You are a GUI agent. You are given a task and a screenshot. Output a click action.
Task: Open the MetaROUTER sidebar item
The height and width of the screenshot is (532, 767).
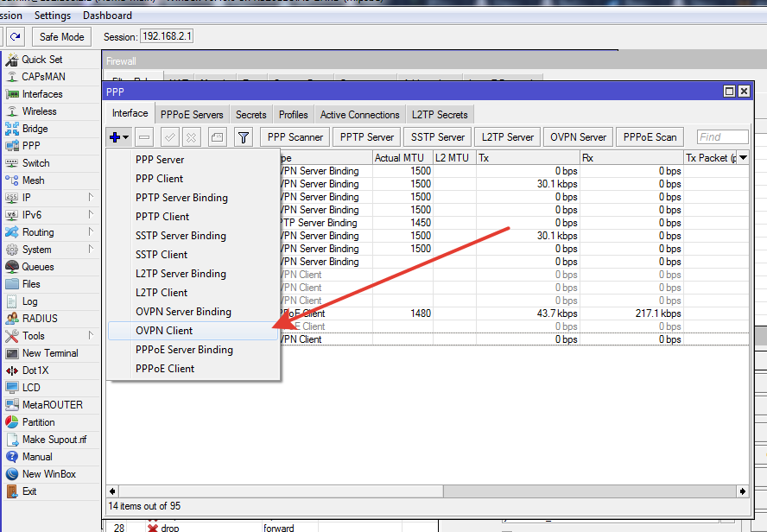53,405
